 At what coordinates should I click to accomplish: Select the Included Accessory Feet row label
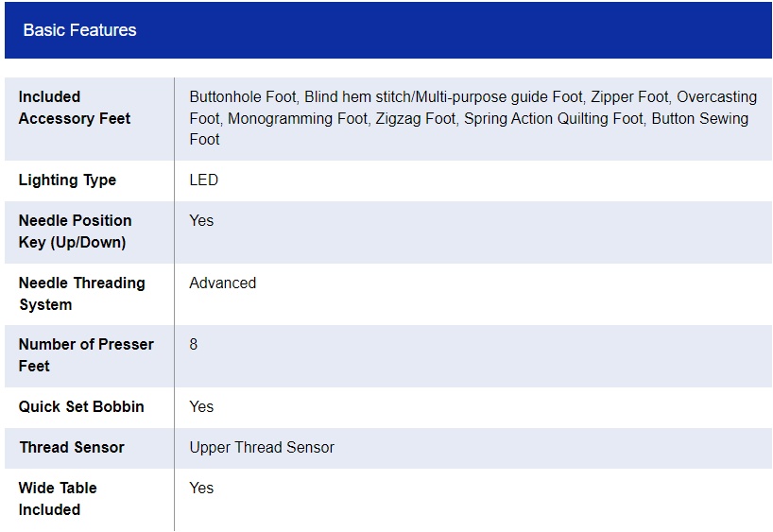pyautogui.click(x=75, y=108)
